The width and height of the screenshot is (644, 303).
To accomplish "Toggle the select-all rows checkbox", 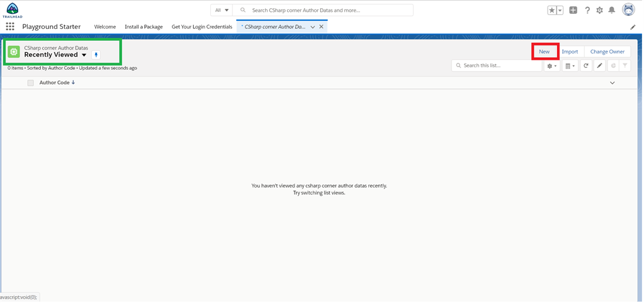I will click(31, 83).
